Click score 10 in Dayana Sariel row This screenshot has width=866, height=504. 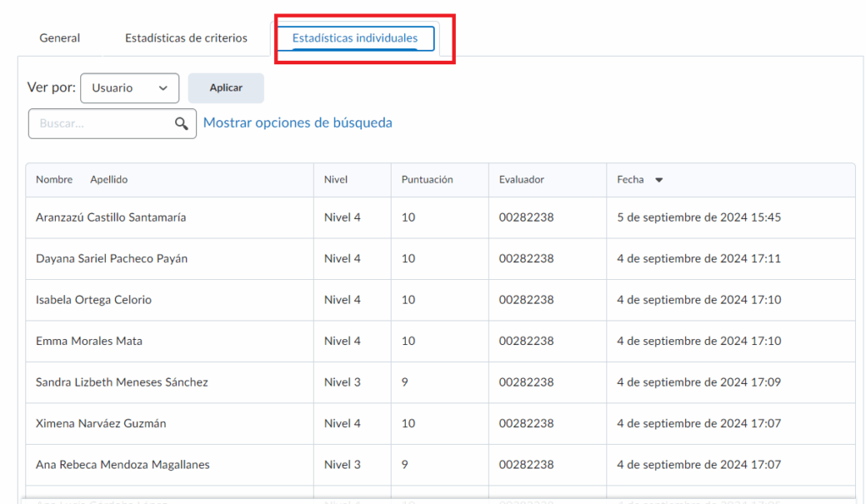point(408,259)
